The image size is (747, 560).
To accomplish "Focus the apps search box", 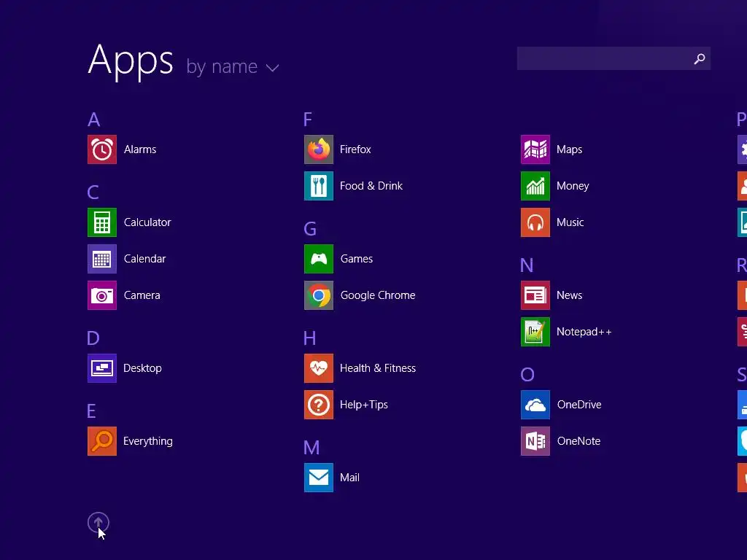I will (x=614, y=58).
